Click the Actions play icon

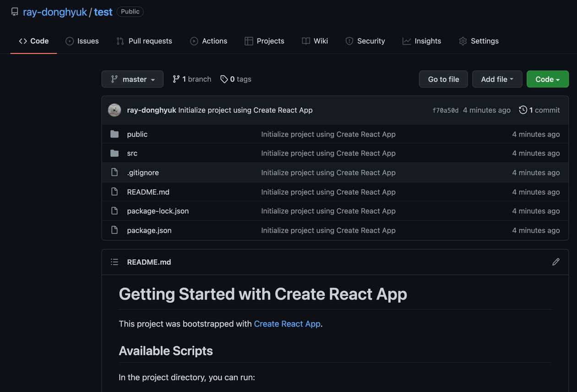point(194,41)
